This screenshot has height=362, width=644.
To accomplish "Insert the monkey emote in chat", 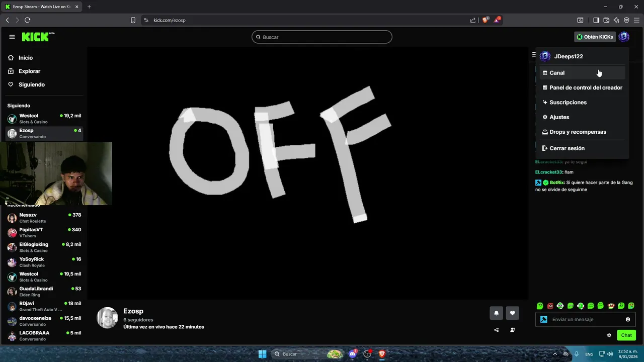I will click(611, 306).
